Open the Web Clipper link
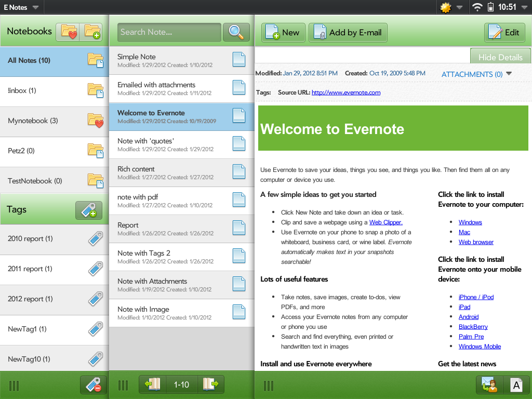Image resolution: width=532 pixels, height=399 pixels. point(386,222)
